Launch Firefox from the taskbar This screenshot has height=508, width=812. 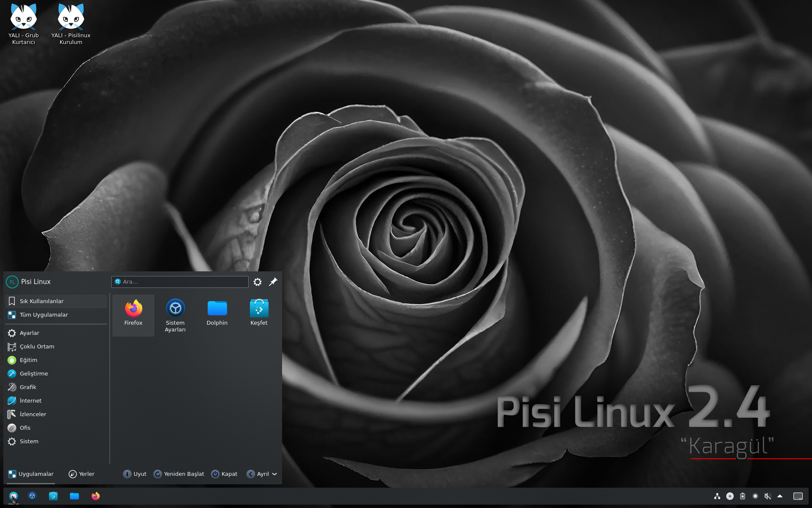click(96, 496)
